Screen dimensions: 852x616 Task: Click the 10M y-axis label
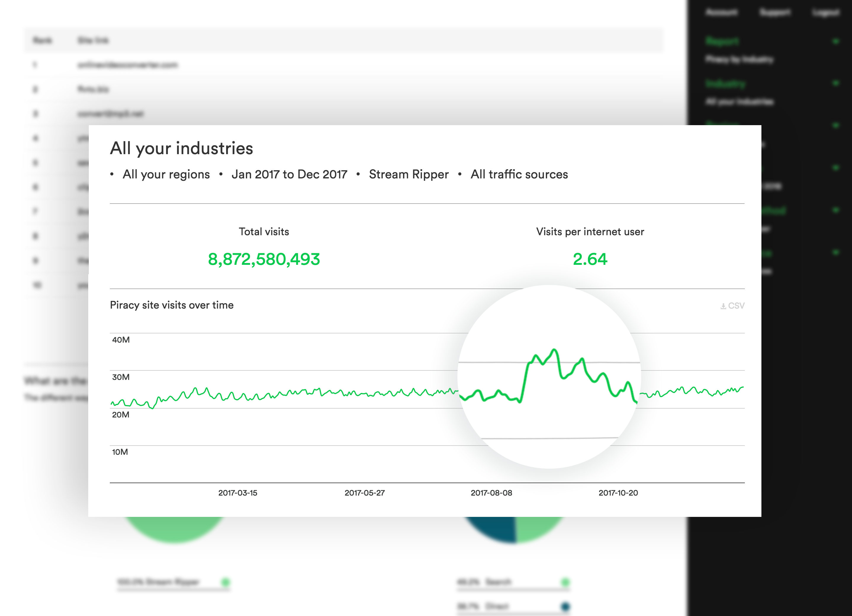pyautogui.click(x=120, y=452)
